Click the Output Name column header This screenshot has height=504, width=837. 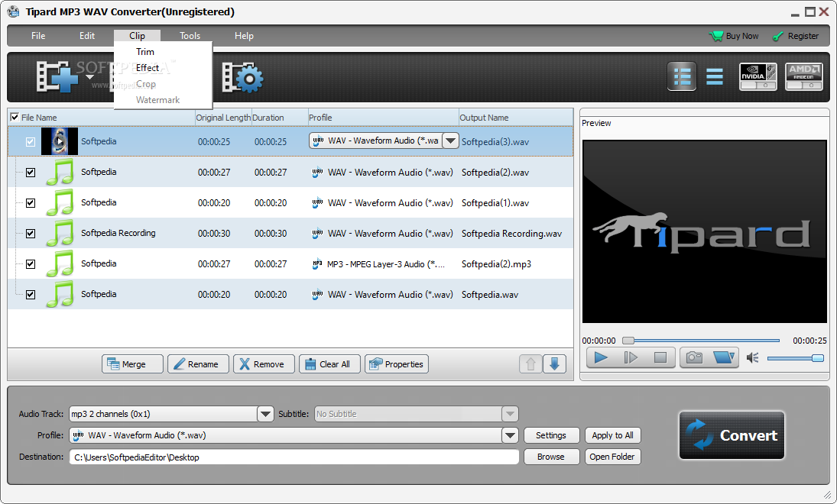516,118
